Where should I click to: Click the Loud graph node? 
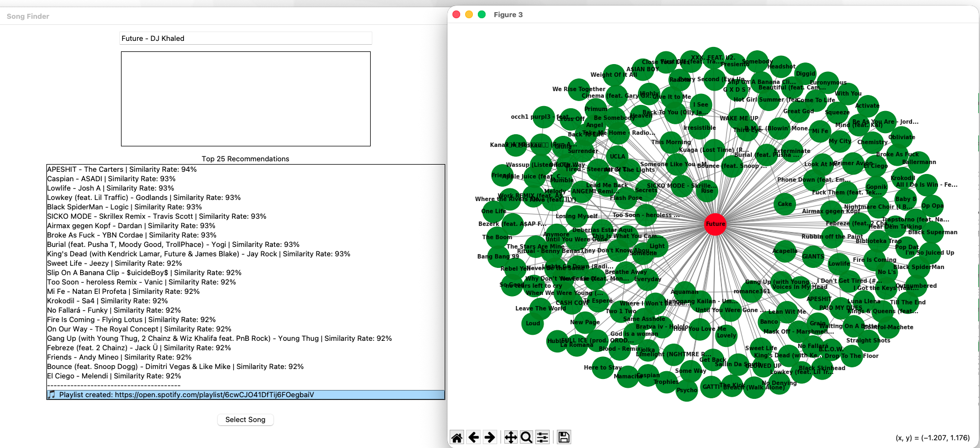point(533,323)
